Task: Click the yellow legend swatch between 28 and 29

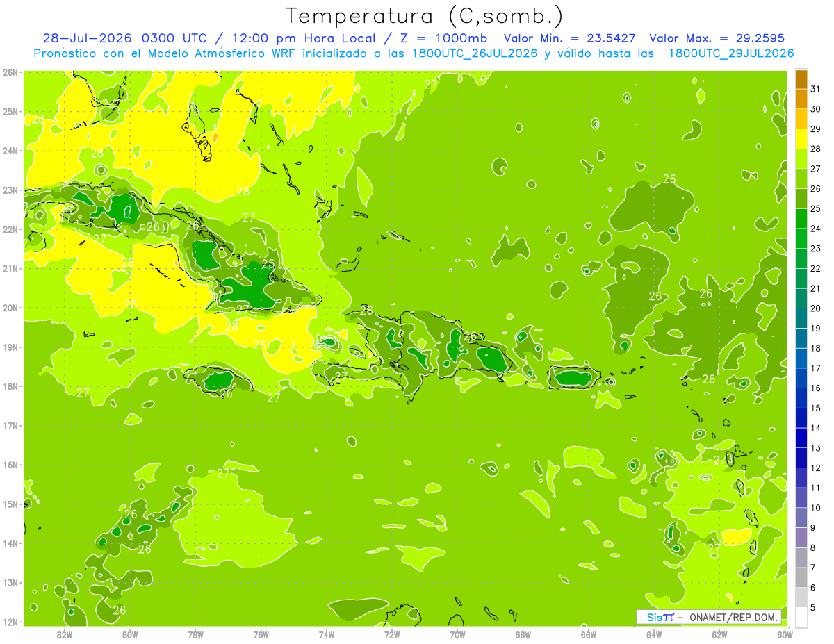Action: (801, 139)
